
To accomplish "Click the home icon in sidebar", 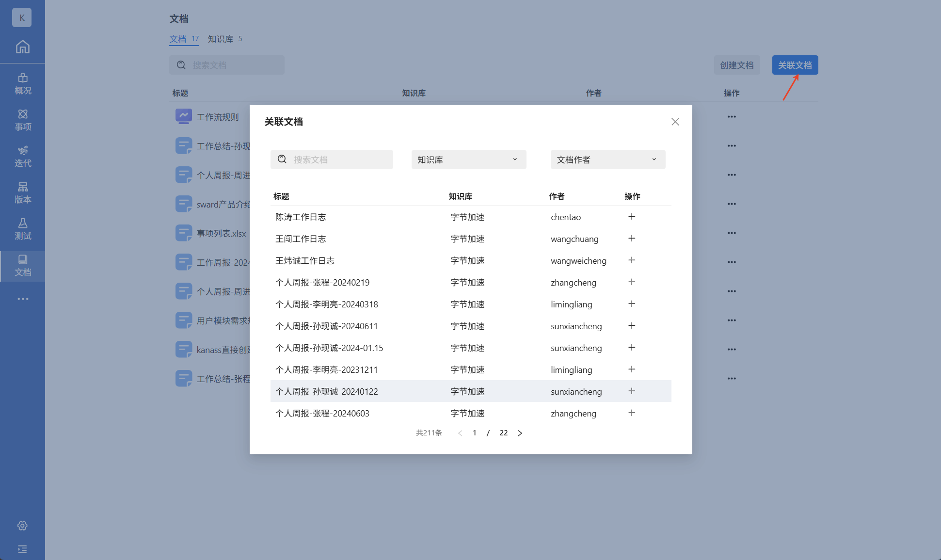I will pos(22,47).
